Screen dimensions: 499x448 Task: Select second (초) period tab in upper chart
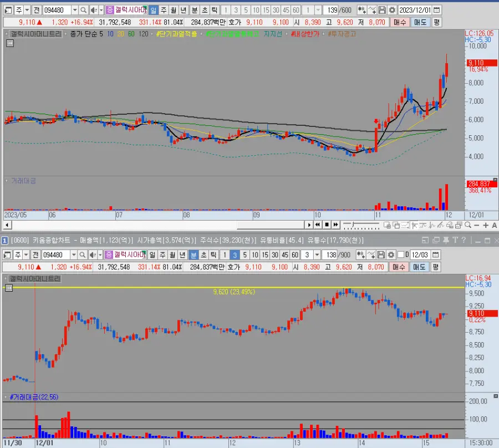[x=205, y=10]
